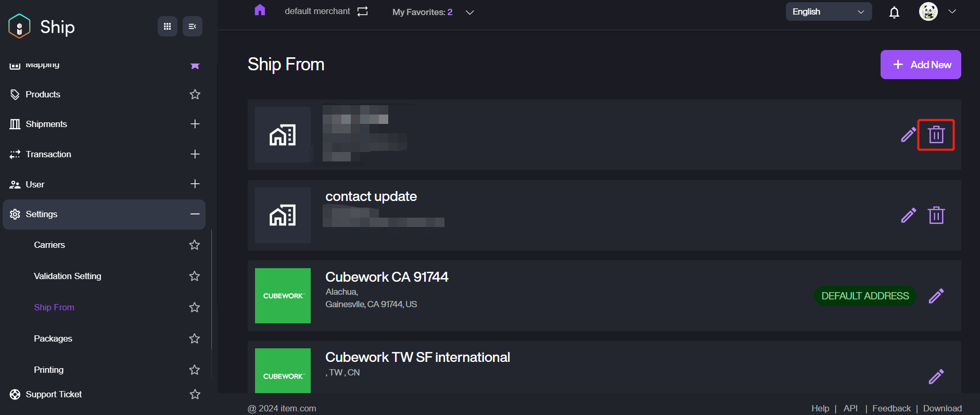Edit Cubework TW SF international address
980x415 pixels.
[936, 376]
